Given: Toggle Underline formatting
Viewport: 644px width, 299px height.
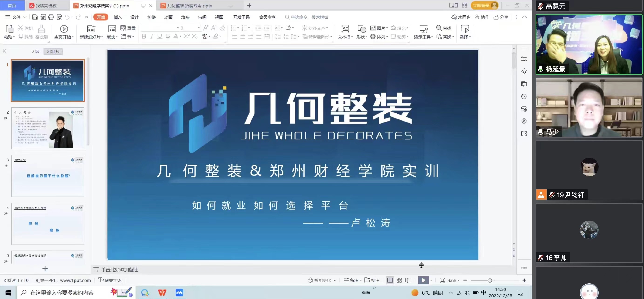Looking at the screenshot, I should click(x=159, y=36).
